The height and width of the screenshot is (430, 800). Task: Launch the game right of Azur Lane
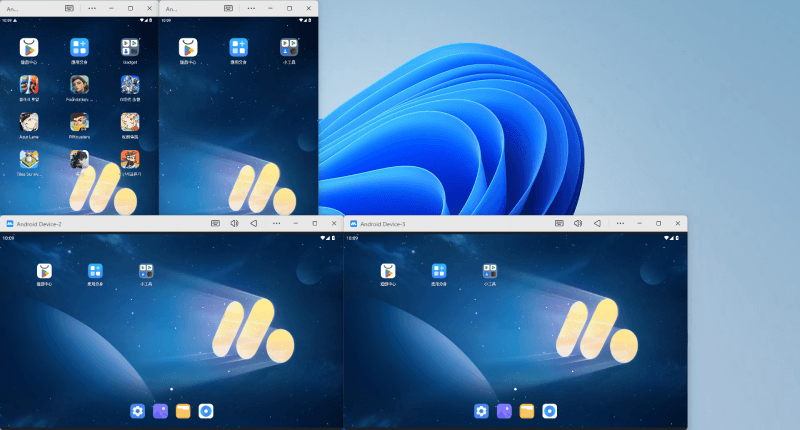tap(79, 122)
